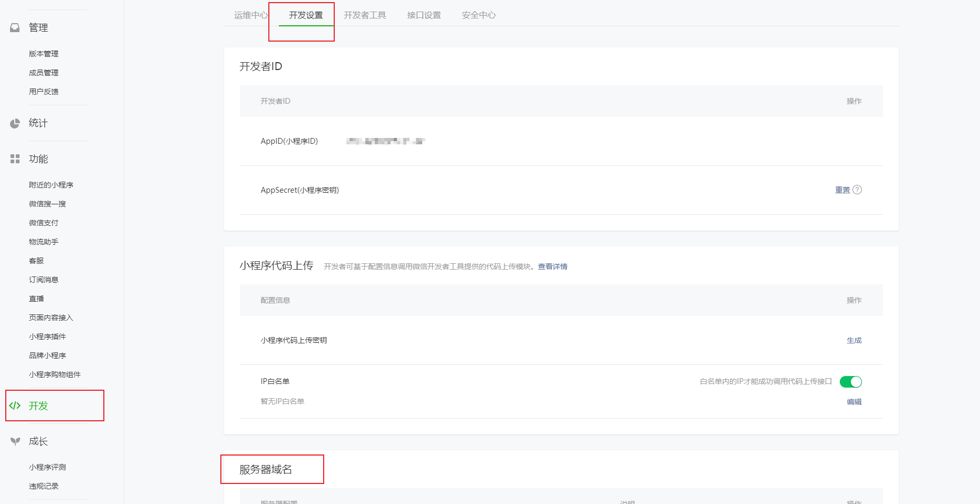Click 生成 to generate upload key

[854, 340]
